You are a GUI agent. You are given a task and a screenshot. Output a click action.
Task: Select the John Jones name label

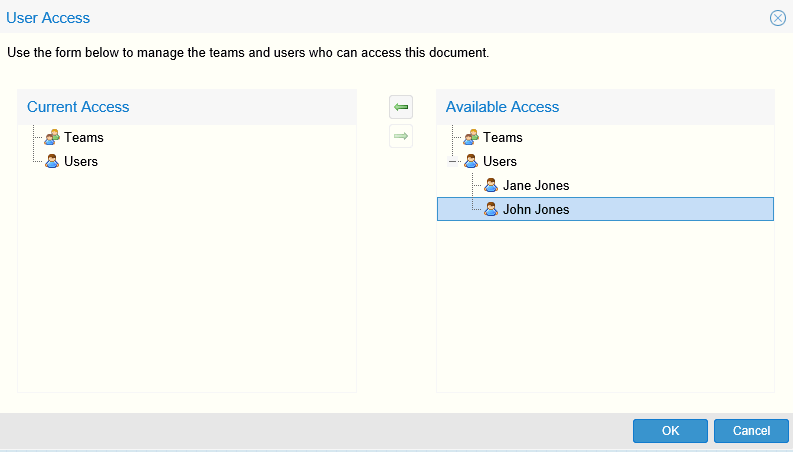(535, 209)
